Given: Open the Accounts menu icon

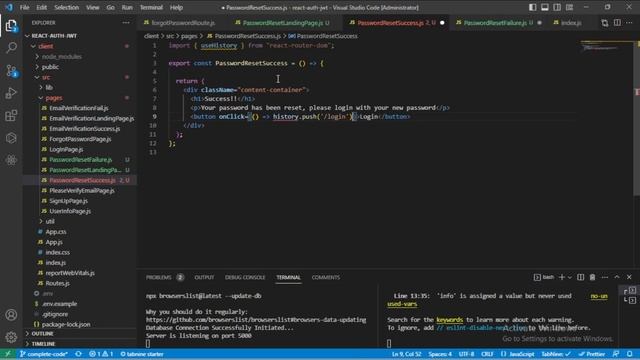Looking at the screenshot, I should [11, 315].
